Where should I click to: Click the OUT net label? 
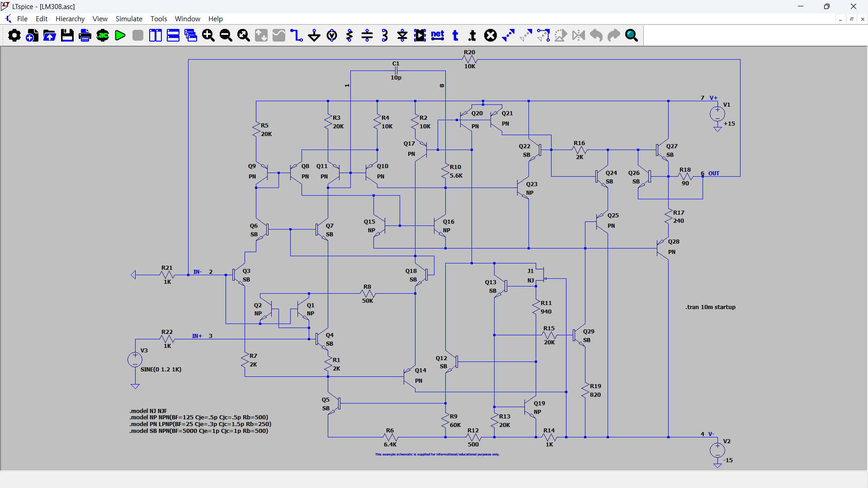click(714, 173)
